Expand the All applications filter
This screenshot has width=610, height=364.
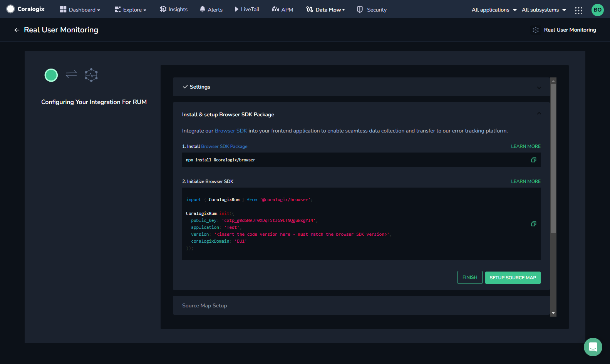coord(494,10)
